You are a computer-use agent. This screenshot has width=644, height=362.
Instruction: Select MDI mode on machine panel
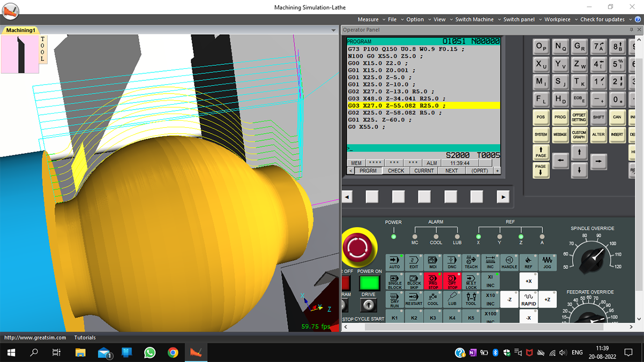(x=433, y=262)
